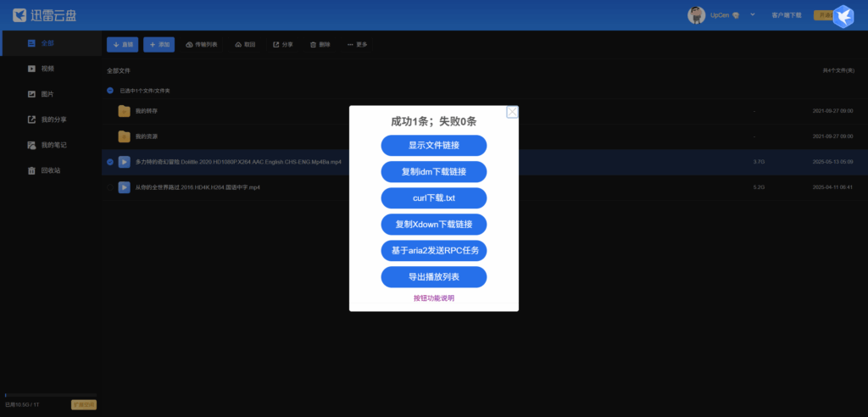Open the 按钮功能说明 link
This screenshot has height=417, width=868.
coord(434,298)
